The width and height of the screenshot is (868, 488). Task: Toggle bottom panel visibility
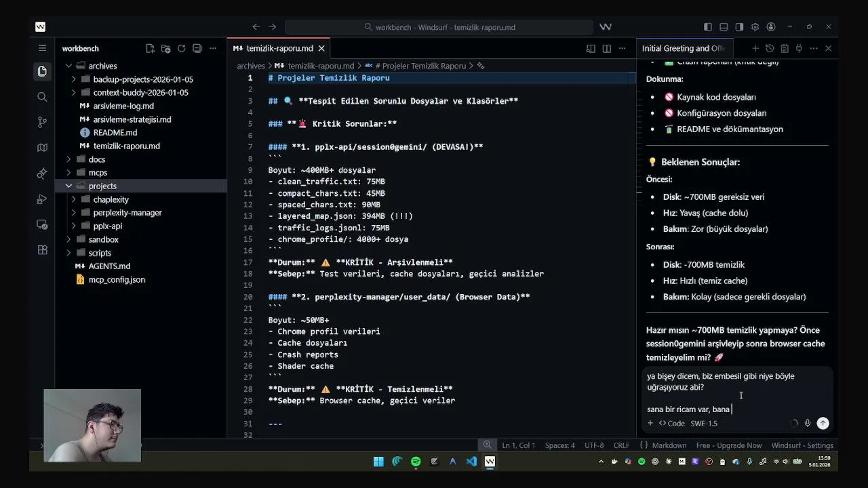(x=724, y=27)
